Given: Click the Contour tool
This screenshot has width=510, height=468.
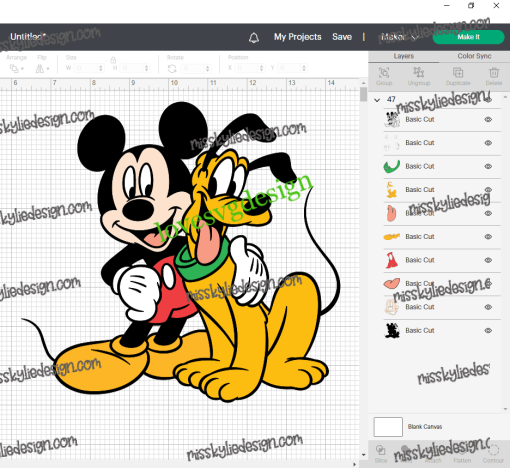Looking at the screenshot, I should pos(493,450).
